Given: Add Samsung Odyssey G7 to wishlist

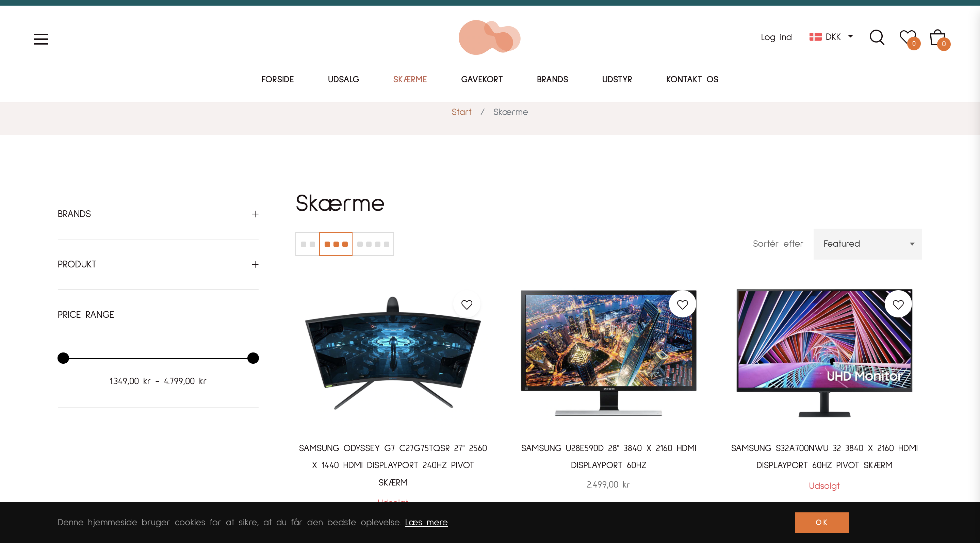Looking at the screenshot, I should tap(467, 305).
